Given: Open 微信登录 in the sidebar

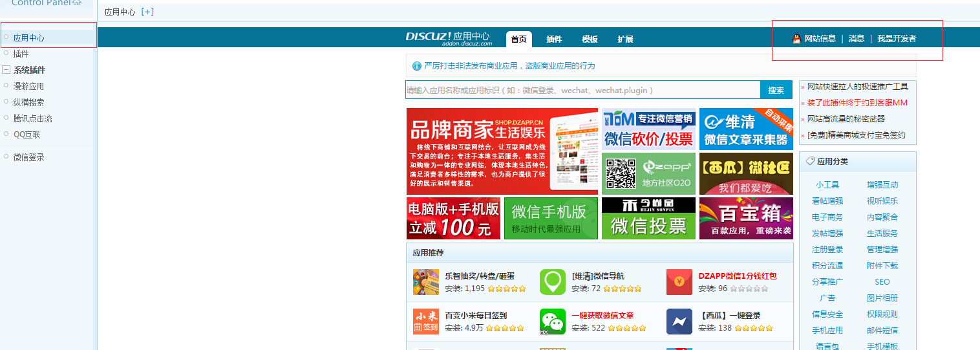Looking at the screenshot, I should 28,157.
